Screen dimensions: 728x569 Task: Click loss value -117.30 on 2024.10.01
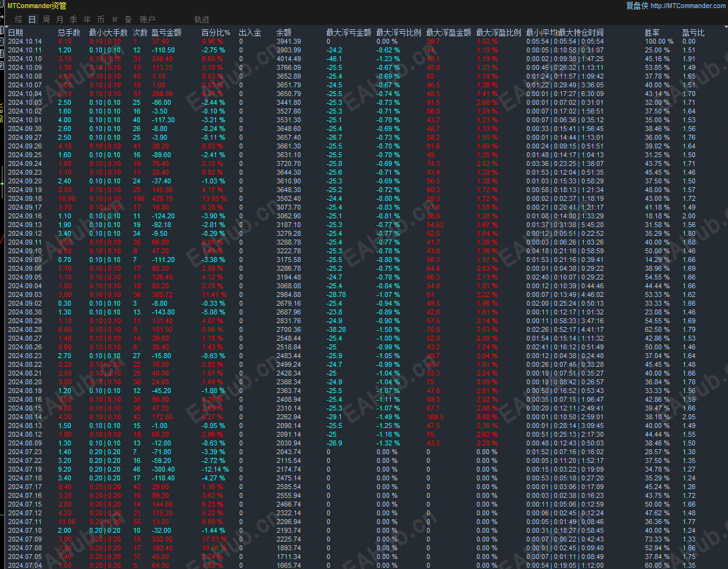pos(163,120)
